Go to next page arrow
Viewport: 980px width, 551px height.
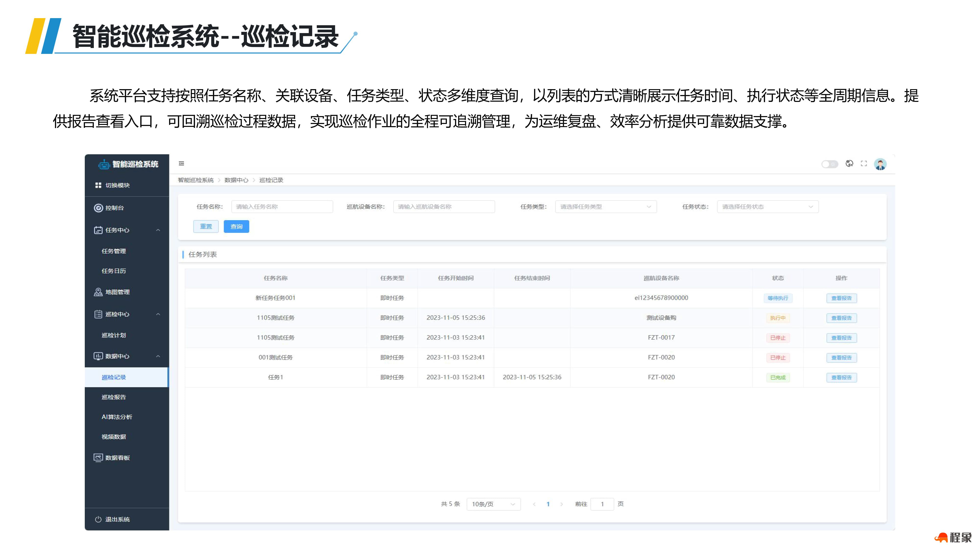pos(562,504)
